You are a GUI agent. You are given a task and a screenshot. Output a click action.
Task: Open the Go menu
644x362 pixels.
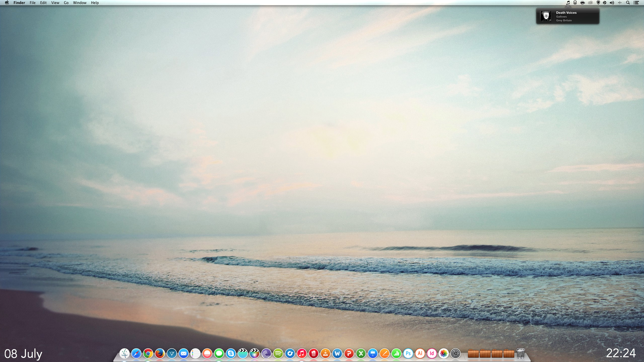(x=66, y=3)
